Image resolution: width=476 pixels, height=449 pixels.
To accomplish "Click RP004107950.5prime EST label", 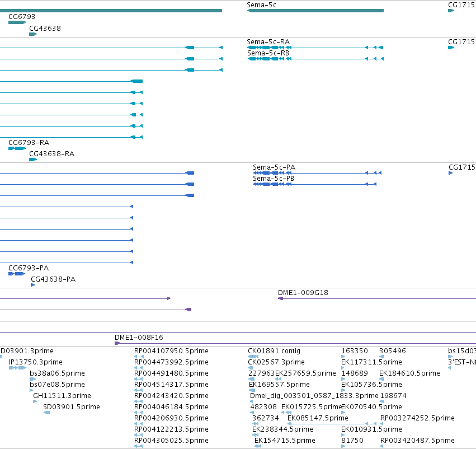I will click(171, 351).
